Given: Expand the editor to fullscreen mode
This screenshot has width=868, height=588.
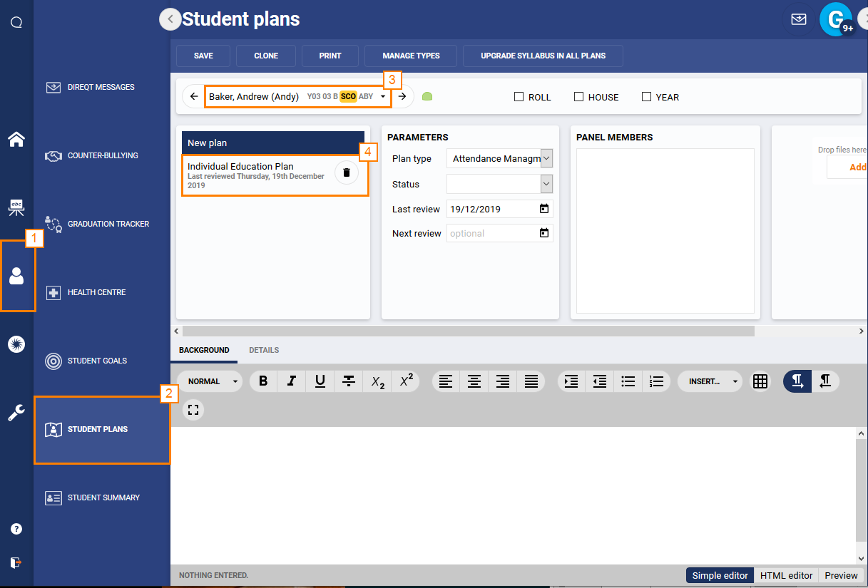Looking at the screenshot, I should click(193, 410).
